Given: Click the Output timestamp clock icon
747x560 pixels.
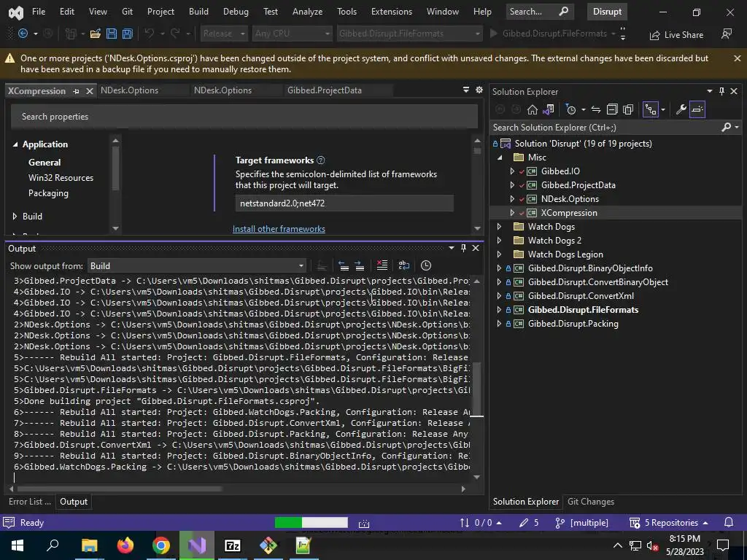Looking at the screenshot, I should pos(426,265).
